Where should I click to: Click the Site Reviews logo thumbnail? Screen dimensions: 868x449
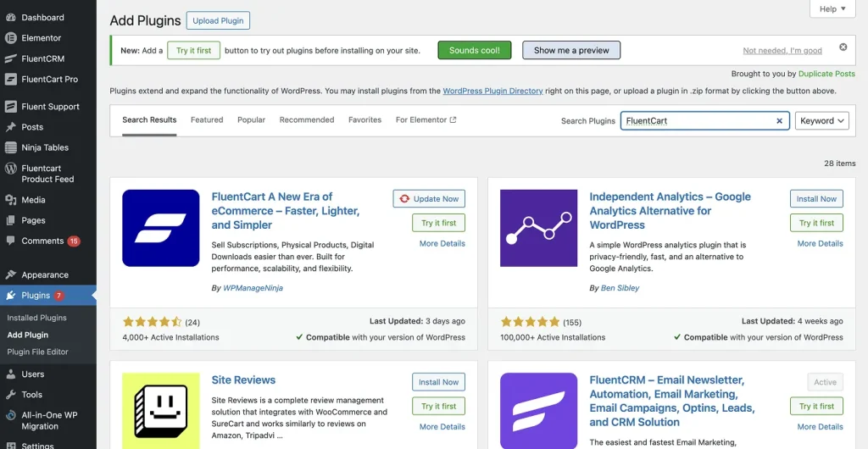pyautogui.click(x=160, y=411)
